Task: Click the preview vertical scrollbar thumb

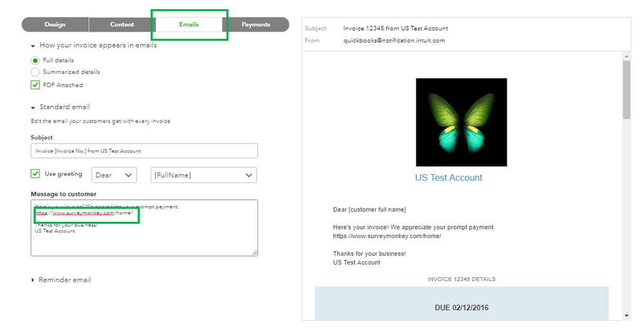Action: pyautogui.click(x=627, y=90)
